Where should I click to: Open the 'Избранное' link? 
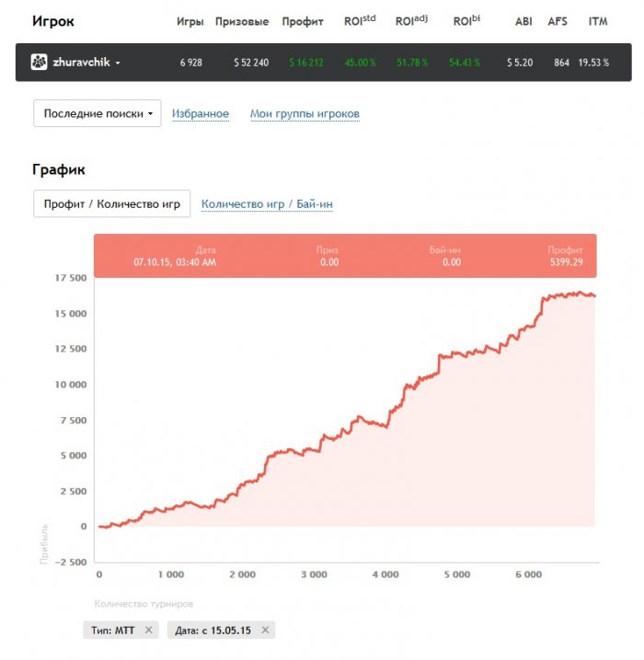point(201,114)
